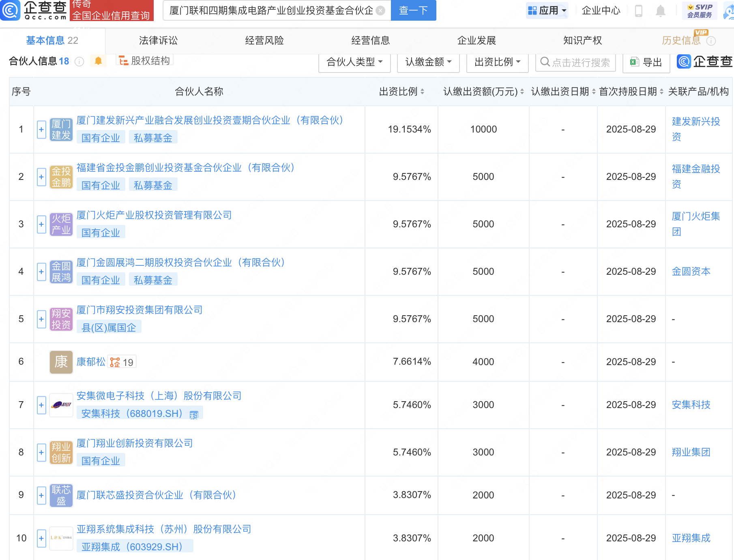Open the 认缴金额 filter dropdown
This screenshot has height=560, width=734.
428,62
